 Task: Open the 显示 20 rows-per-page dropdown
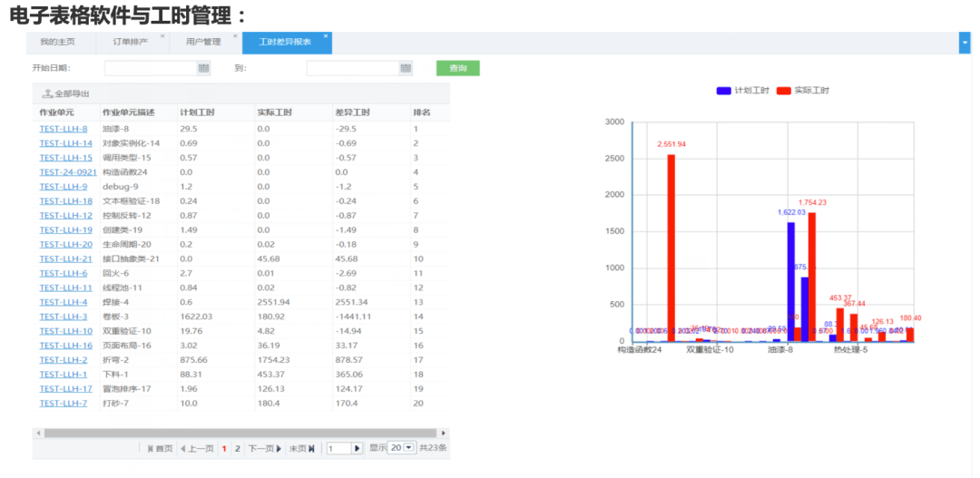[402, 448]
